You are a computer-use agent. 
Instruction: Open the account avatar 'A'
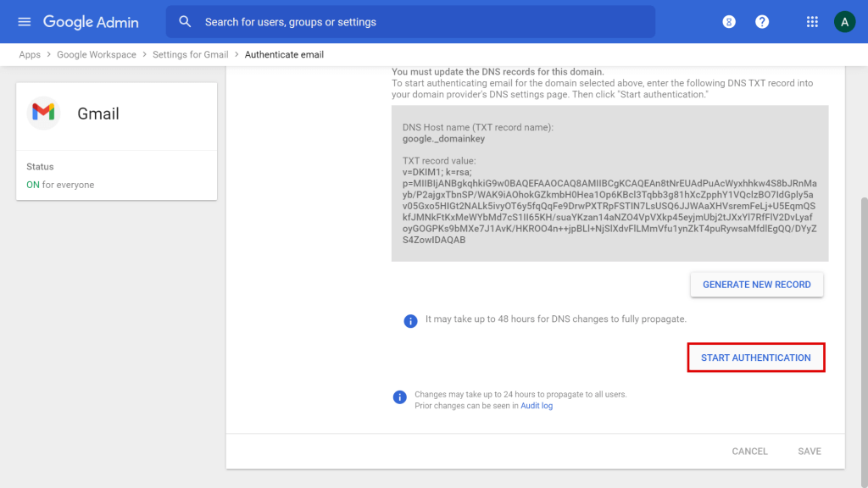[x=844, y=21]
